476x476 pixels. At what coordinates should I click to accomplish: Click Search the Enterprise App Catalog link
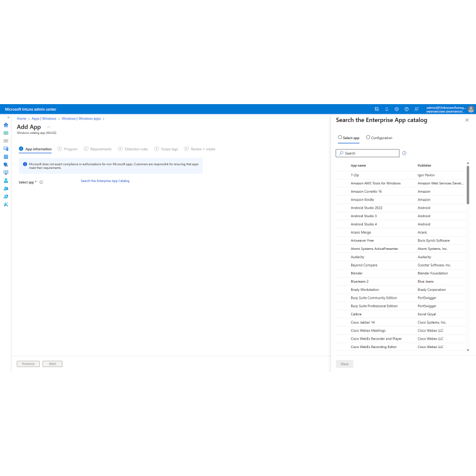105,181
